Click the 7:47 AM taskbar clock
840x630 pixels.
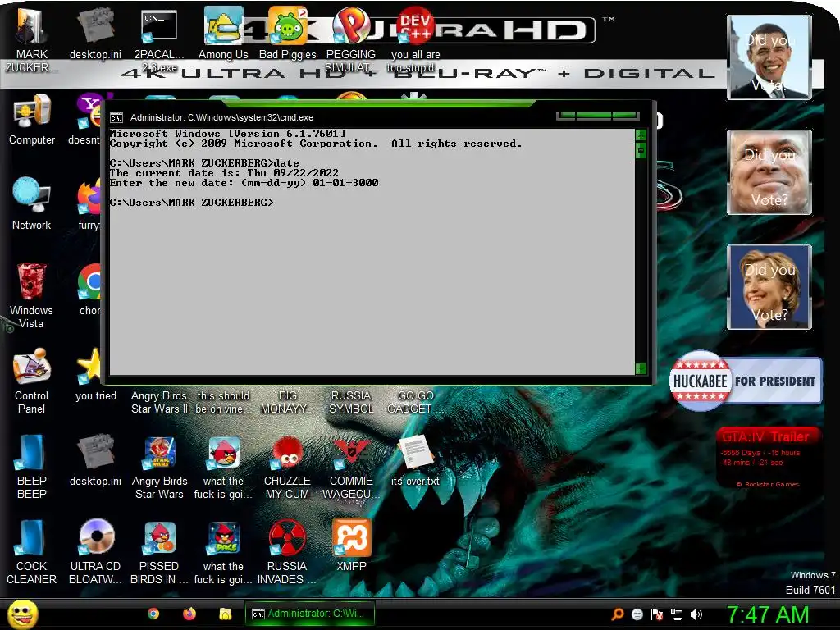pyautogui.click(x=767, y=614)
